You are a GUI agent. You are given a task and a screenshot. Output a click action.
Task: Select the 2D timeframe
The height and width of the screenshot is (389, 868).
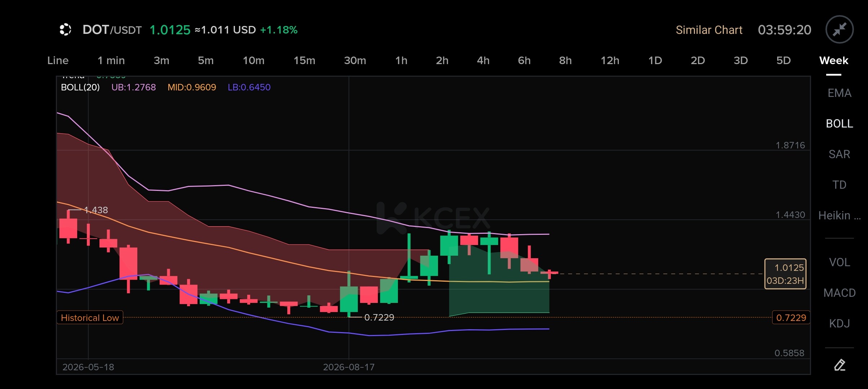click(x=697, y=60)
